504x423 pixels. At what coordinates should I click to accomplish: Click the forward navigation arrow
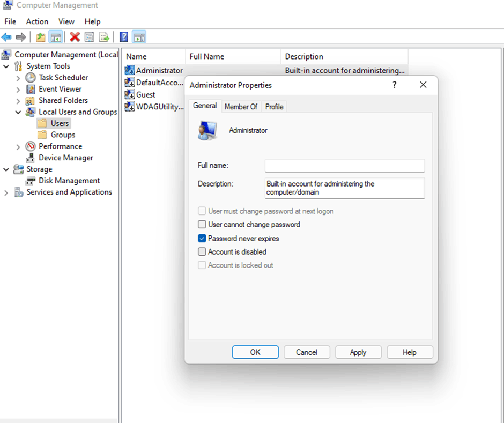[x=20, y=36]
